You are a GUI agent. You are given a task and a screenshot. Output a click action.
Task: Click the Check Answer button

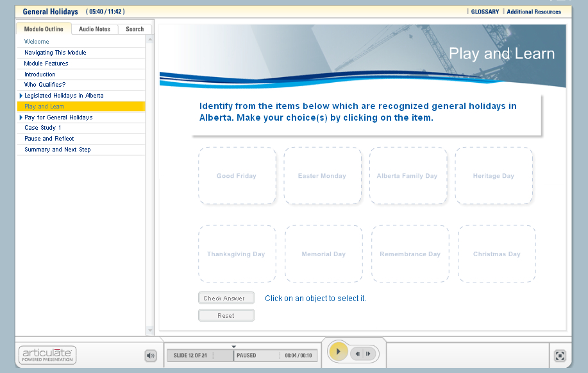click(226, 299)
